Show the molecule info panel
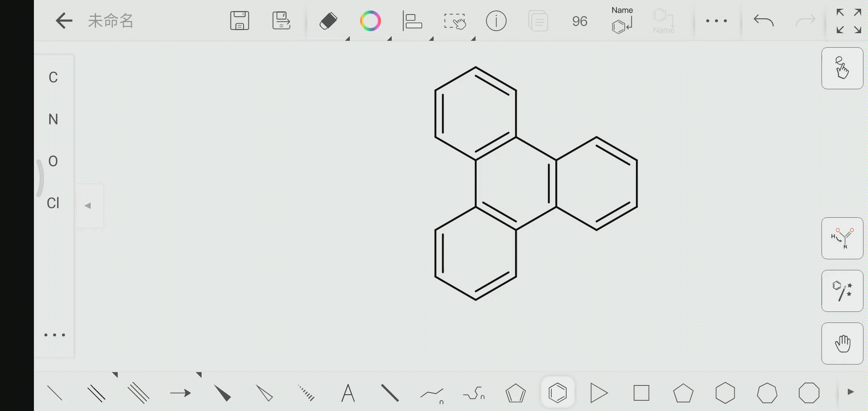Screen dimensions: 868x411 (496, 21)
